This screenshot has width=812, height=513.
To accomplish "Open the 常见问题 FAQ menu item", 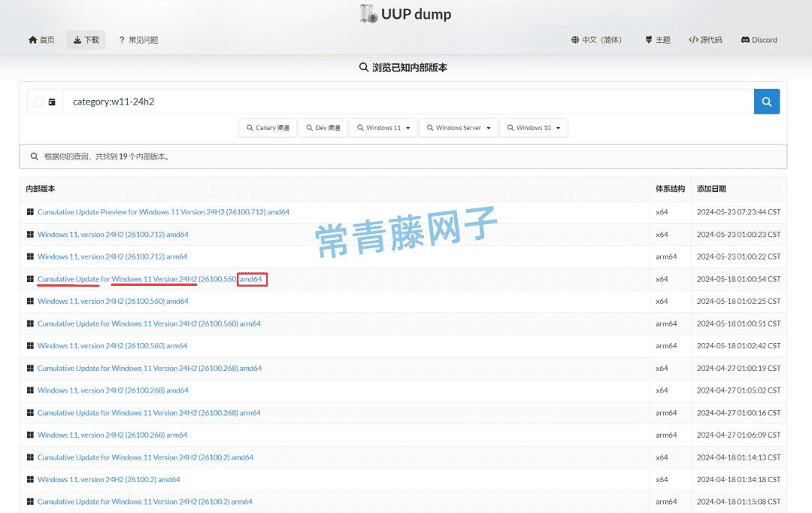I will [x=138, y=40].
